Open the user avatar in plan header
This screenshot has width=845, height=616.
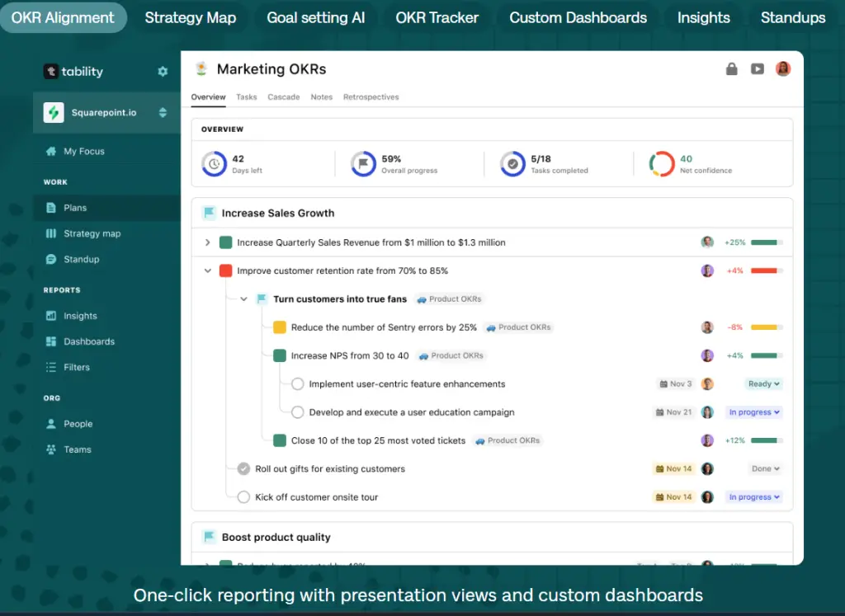[x=783, y=68]
